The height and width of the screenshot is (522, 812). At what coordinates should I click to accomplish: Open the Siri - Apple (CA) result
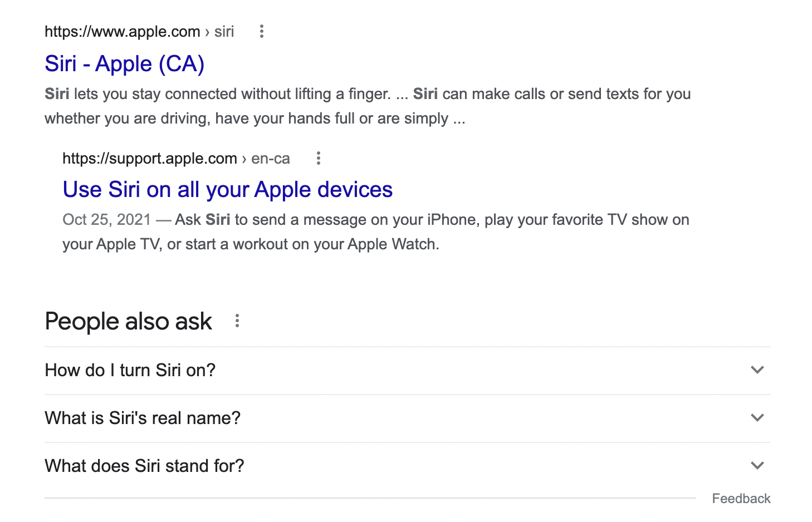tap(125, 64)
